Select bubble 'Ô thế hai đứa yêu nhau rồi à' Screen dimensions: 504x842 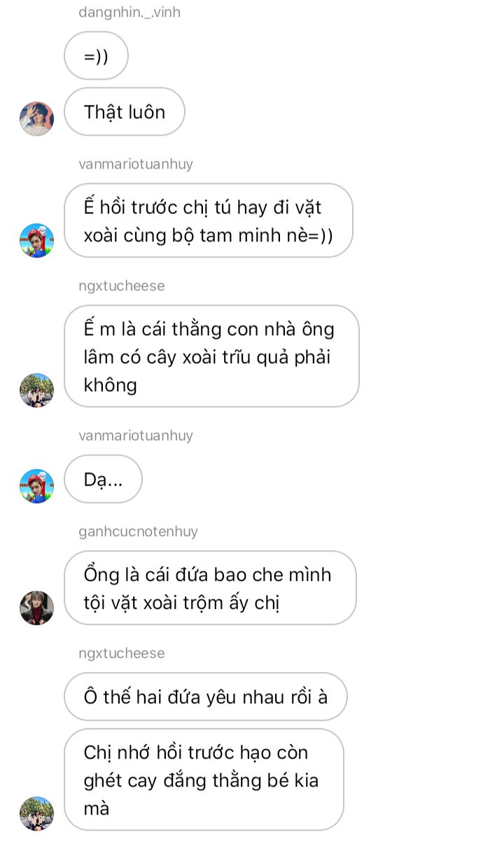click(206, 696)
